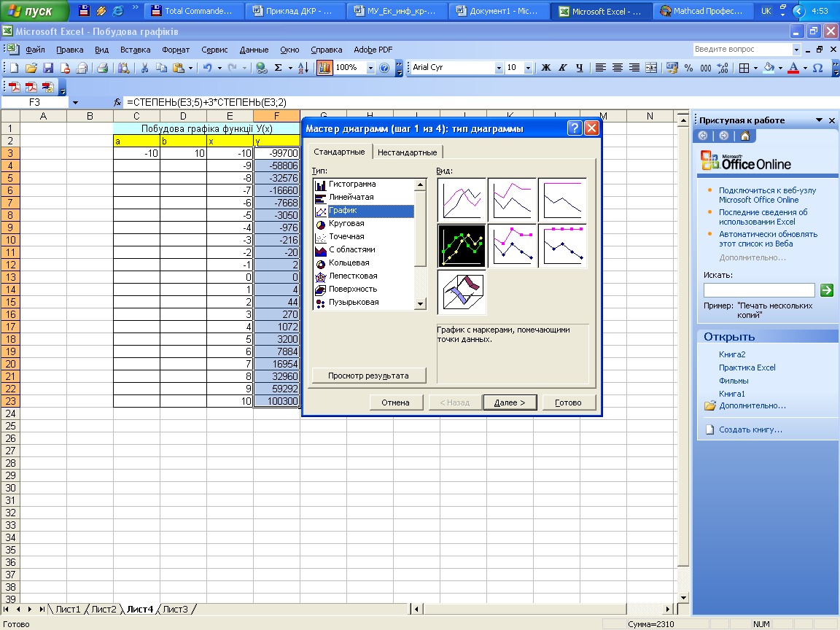The height and width of the screenshot is (630, 840).
Task: Select Круговая chart type
Action: pyautogui.click(x=346, y=223)
